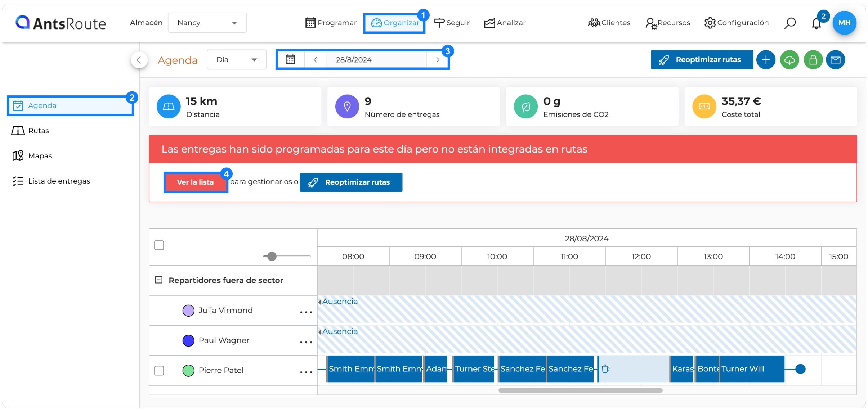
Task: Click the blue plus add button
Action: pos(766,60)
